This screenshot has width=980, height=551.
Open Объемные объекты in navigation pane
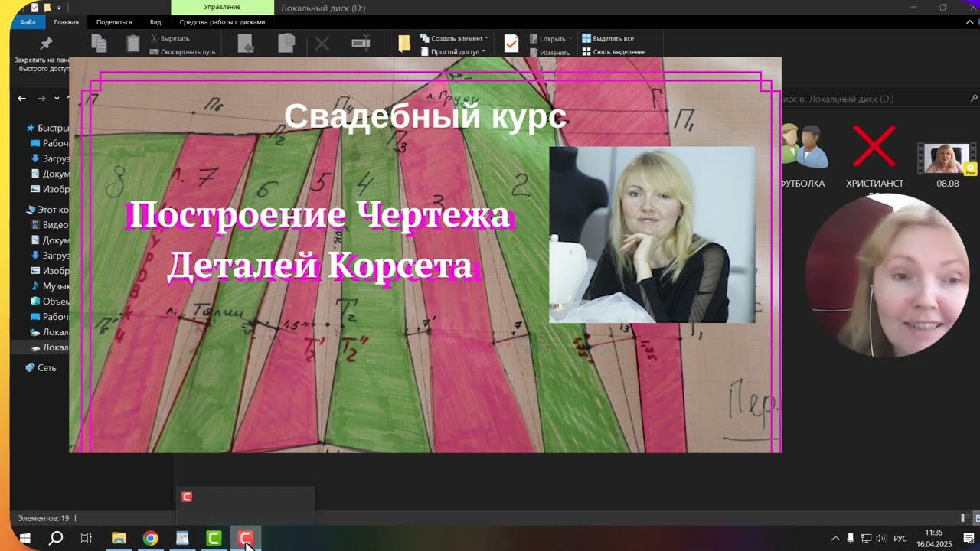pos(50,302)
